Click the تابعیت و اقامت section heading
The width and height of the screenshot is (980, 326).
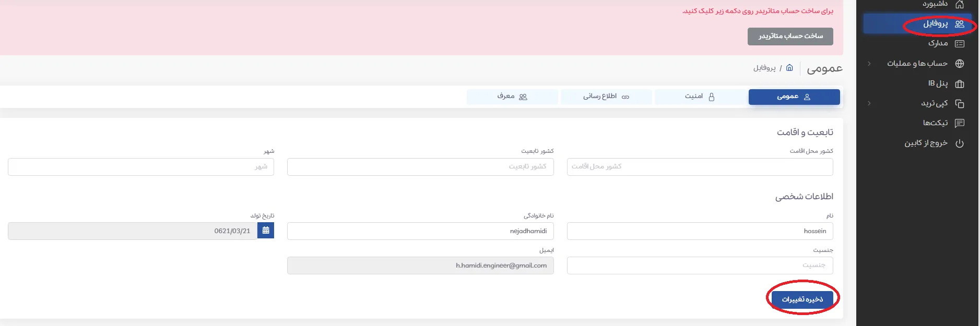click(805, 132)
